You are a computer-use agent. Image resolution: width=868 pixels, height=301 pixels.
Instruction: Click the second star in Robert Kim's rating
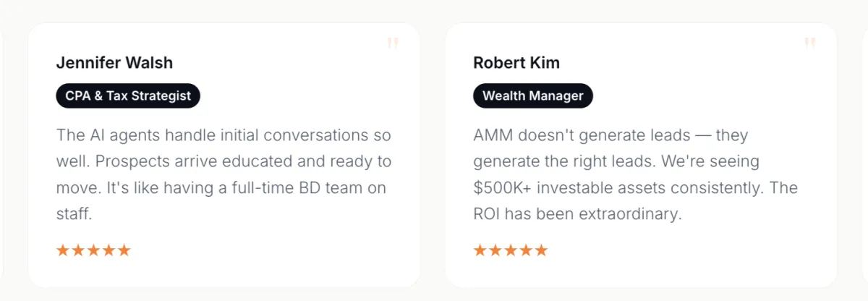[495, 250]
